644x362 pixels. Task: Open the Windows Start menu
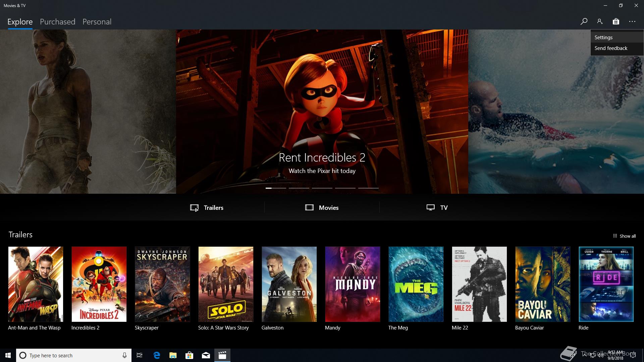coord(8,355)
